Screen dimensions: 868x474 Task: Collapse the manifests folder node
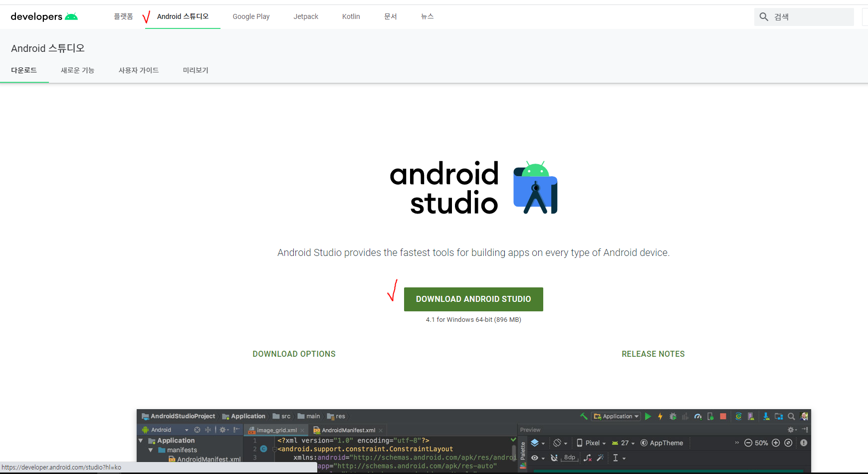tap(151, 450)
